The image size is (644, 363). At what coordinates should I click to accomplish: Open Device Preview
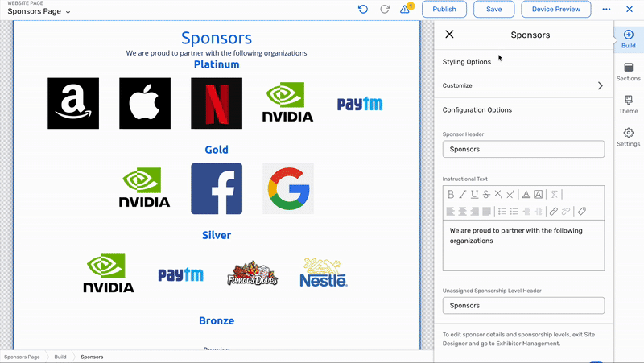(556, 9)
